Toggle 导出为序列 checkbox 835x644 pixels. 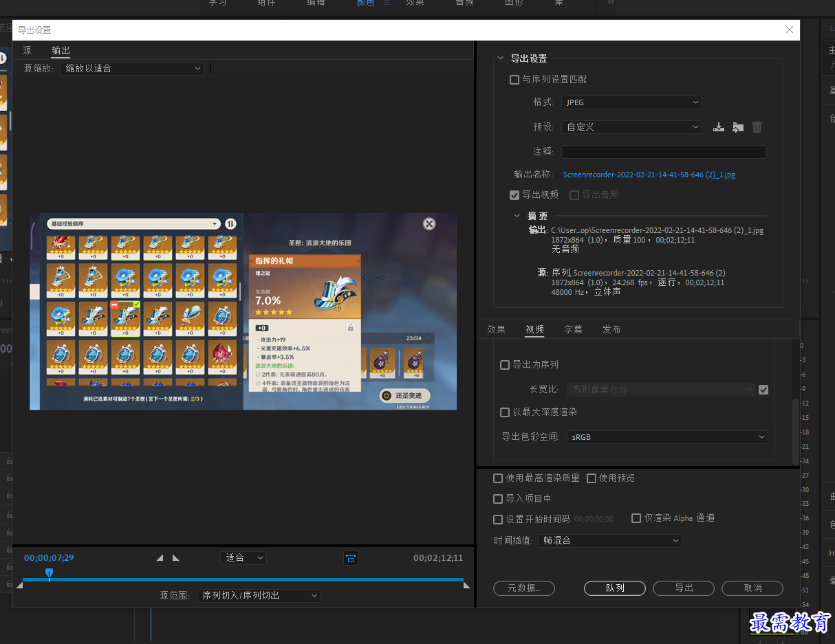tap(505, 365)
